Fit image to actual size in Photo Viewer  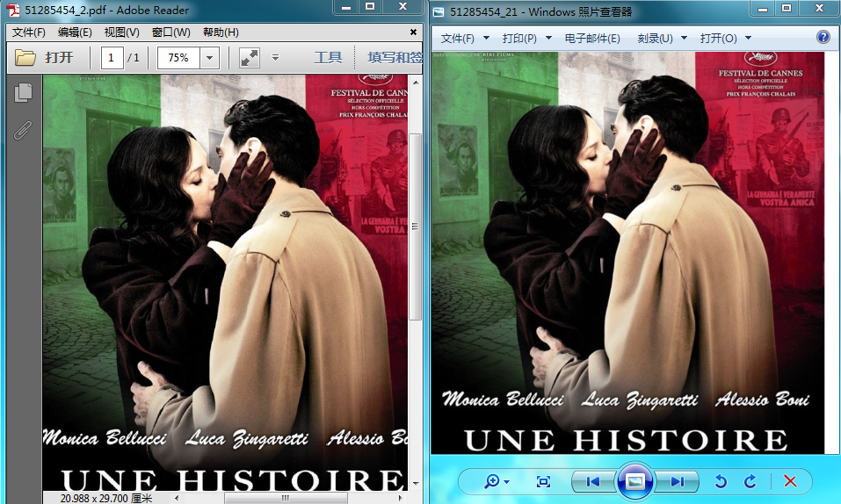click(543, 481)
